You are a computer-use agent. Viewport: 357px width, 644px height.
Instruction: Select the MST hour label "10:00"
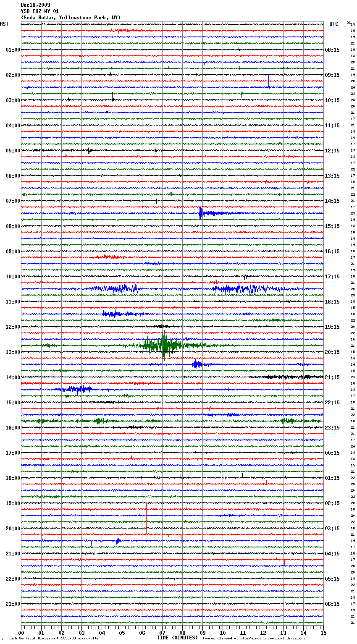pyautogui.click(x=13, y=277)
